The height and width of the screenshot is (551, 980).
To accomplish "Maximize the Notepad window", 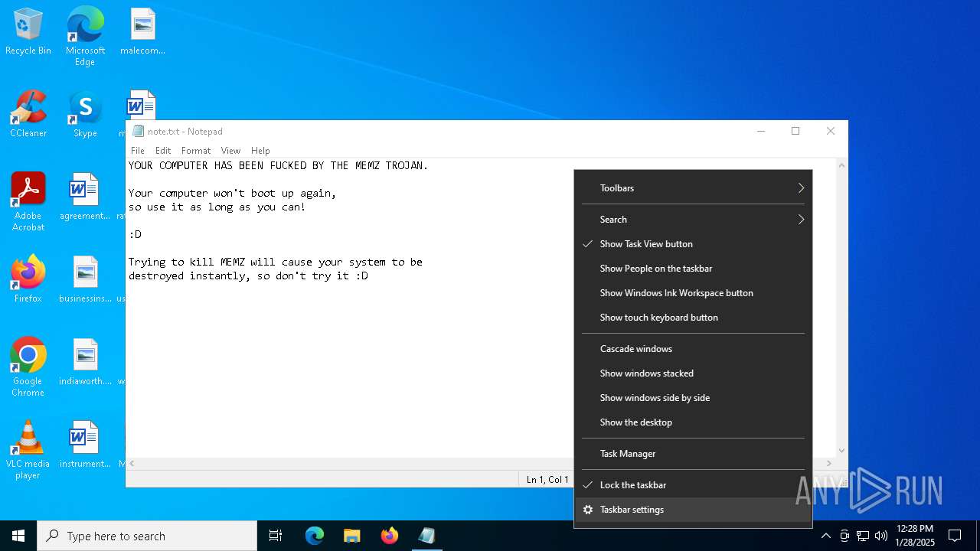I will tap(795, 132).
